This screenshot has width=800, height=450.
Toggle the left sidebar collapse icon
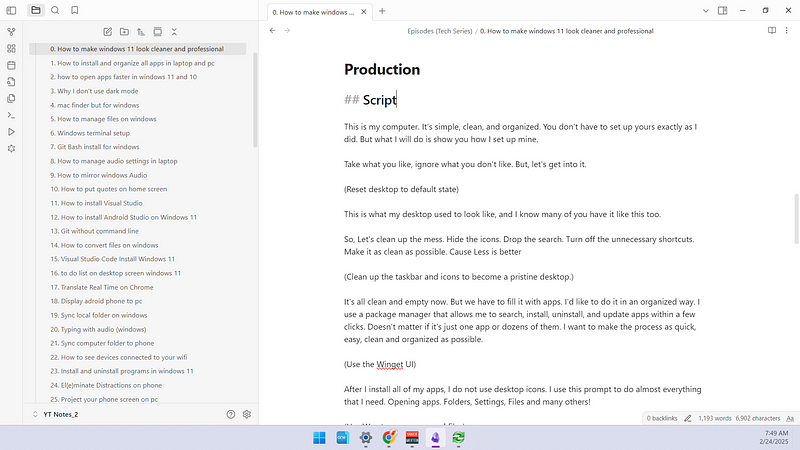[x=11, y=10]
